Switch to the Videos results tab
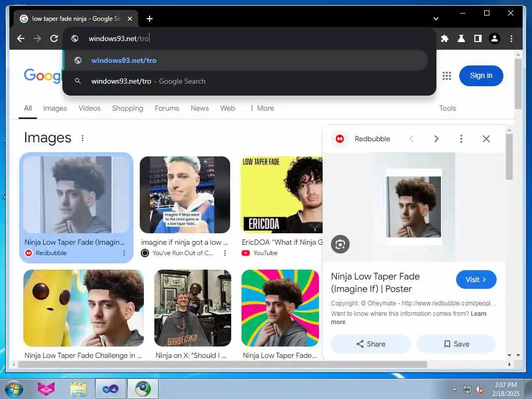The width and height of the screenshot is (532, 399). coord(89,108)
